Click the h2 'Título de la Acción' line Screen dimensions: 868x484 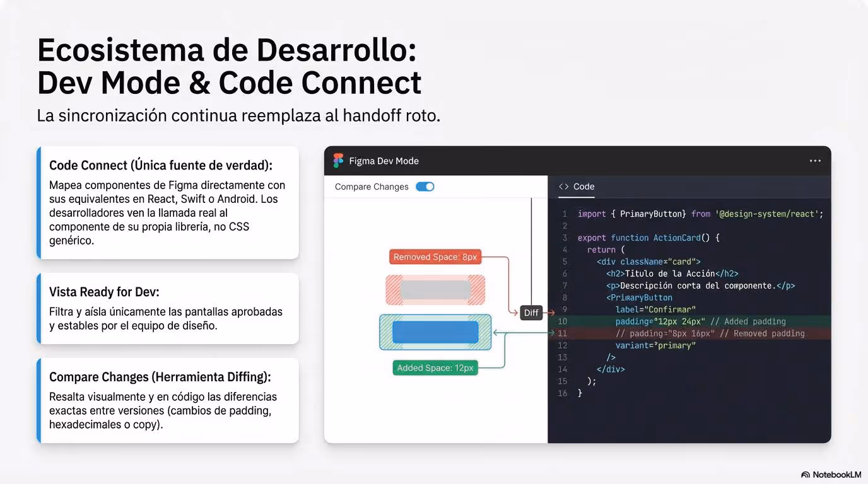[672, 274]
